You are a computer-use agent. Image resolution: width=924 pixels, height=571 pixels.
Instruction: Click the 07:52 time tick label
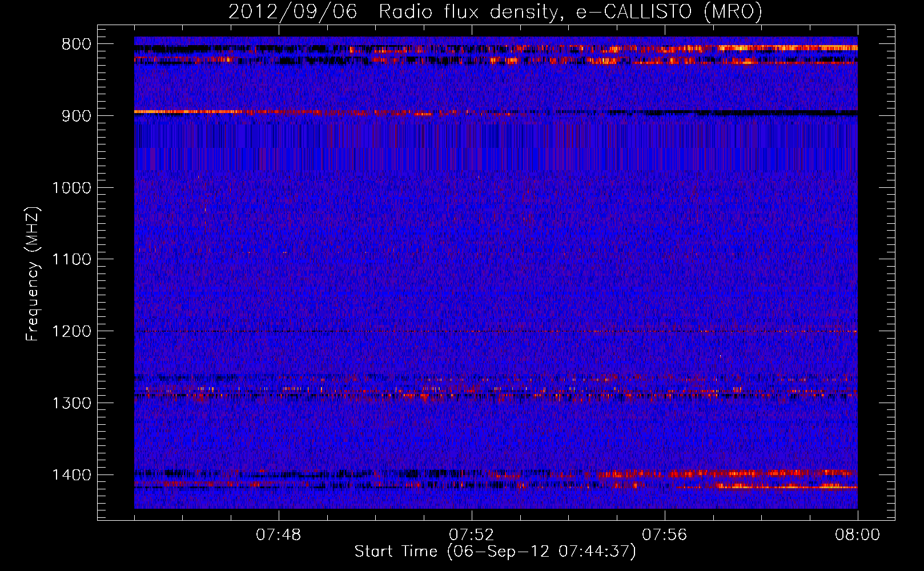click(472, 535)
